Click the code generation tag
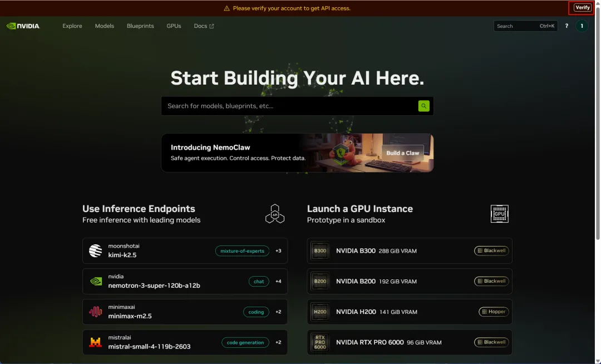The height and width of the screenshot is (364, 601). coord(245,342)
